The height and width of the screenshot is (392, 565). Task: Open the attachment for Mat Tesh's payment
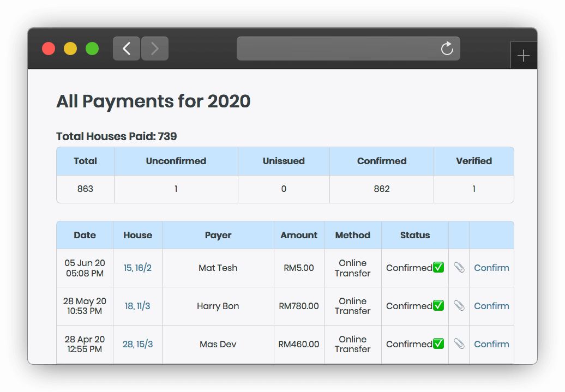pos(459,268)
